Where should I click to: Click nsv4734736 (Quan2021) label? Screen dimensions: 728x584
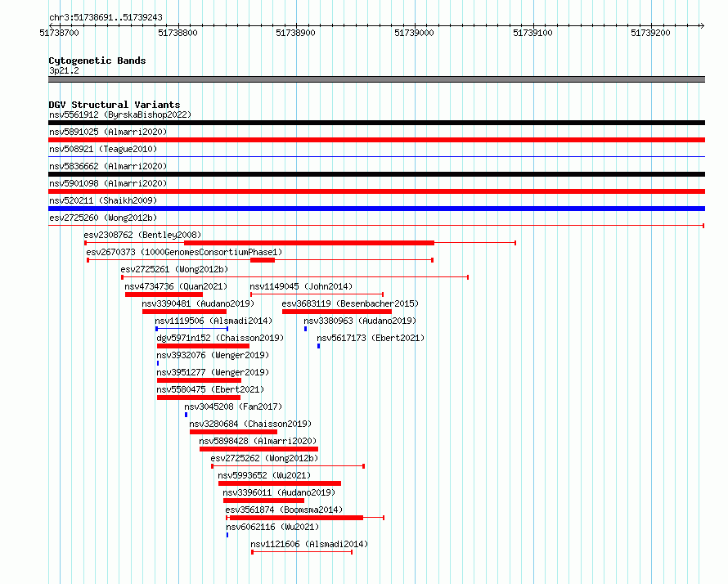tap(176, 286)
